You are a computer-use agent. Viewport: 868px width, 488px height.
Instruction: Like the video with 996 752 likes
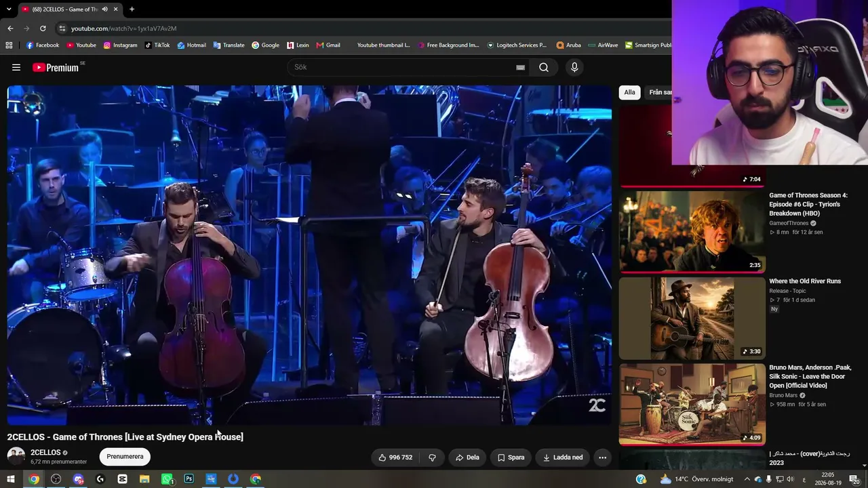pyautogui.click(x=395, y=457)
